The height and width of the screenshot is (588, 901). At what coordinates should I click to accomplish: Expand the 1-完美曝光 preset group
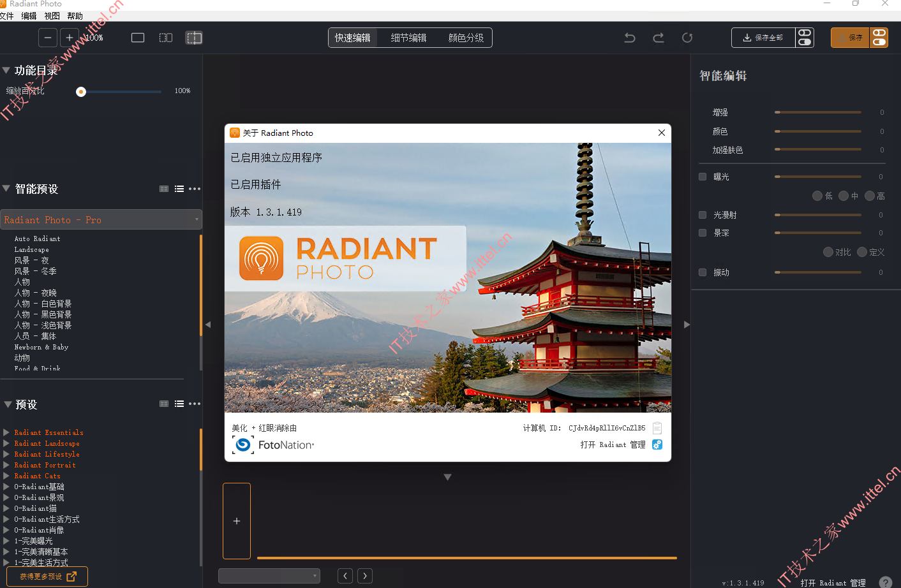6,541
